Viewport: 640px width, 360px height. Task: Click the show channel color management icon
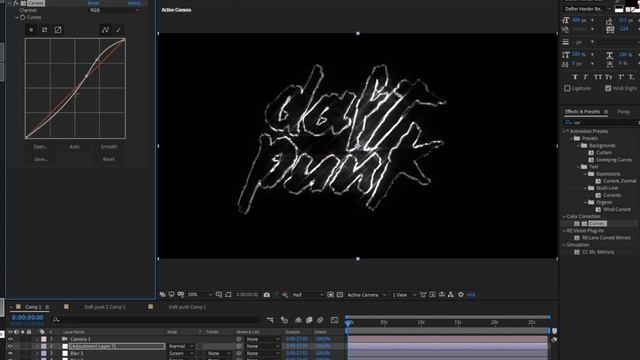coord(285,295)
